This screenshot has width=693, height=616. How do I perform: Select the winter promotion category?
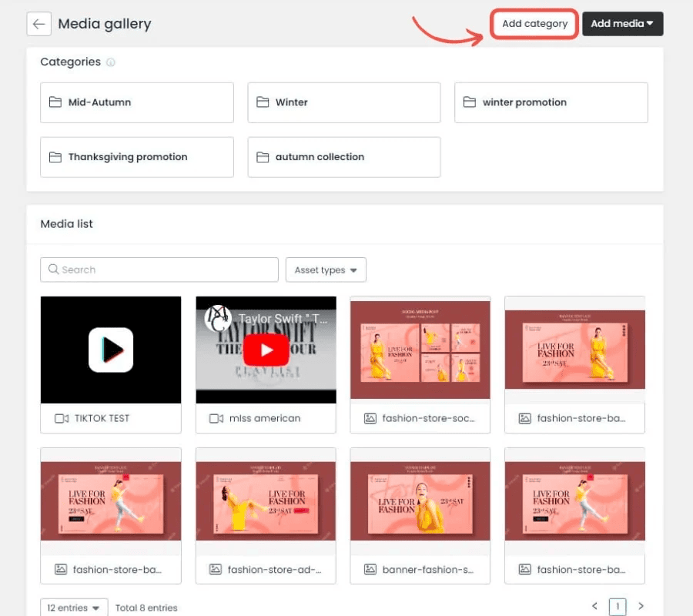551,102
